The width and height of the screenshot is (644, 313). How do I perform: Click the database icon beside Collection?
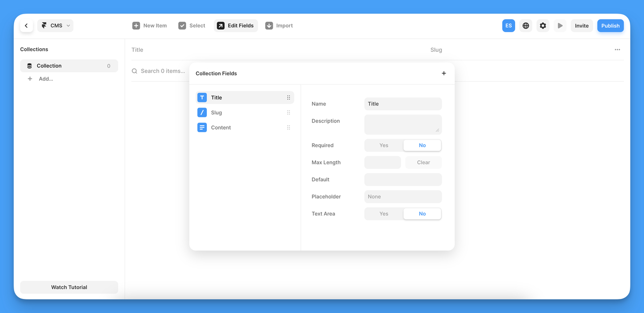point(30,66)
